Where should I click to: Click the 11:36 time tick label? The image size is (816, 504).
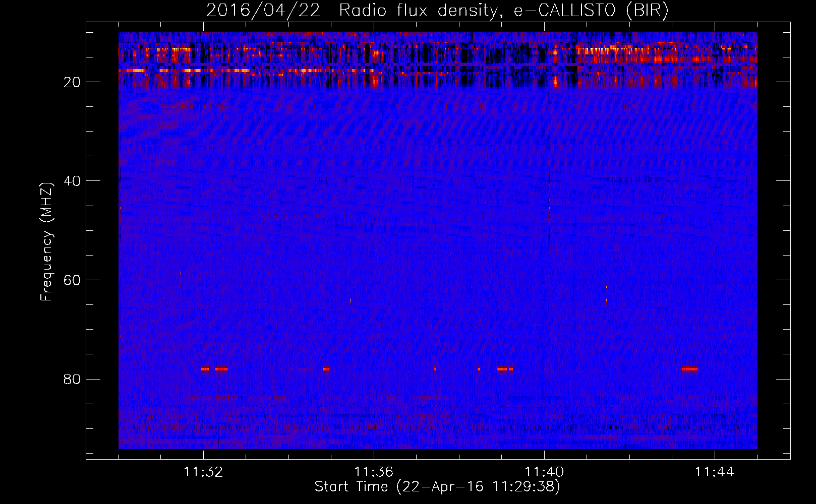click(x=374, y=472)
